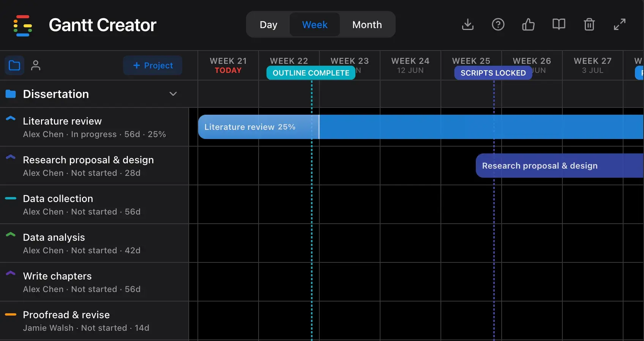Switch to Day view
This screenshot has width=644, height=341.
268,25
